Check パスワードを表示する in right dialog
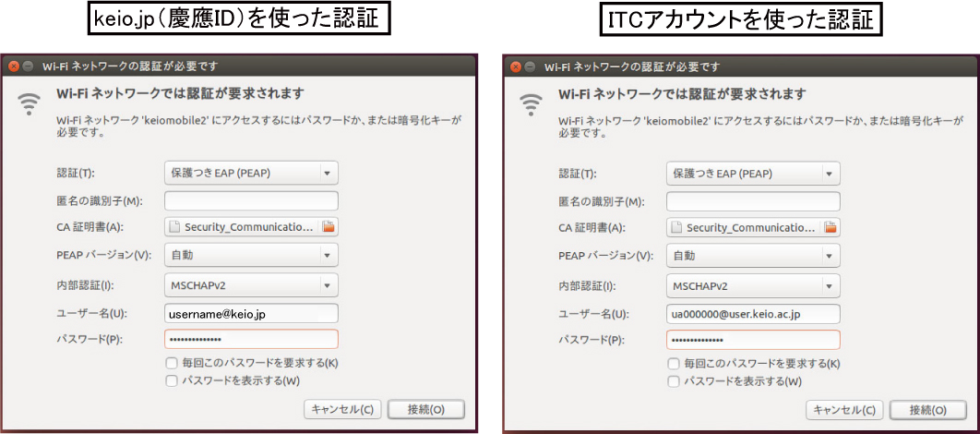The width and height of the screenshot is (980, 434). [673, 380]
